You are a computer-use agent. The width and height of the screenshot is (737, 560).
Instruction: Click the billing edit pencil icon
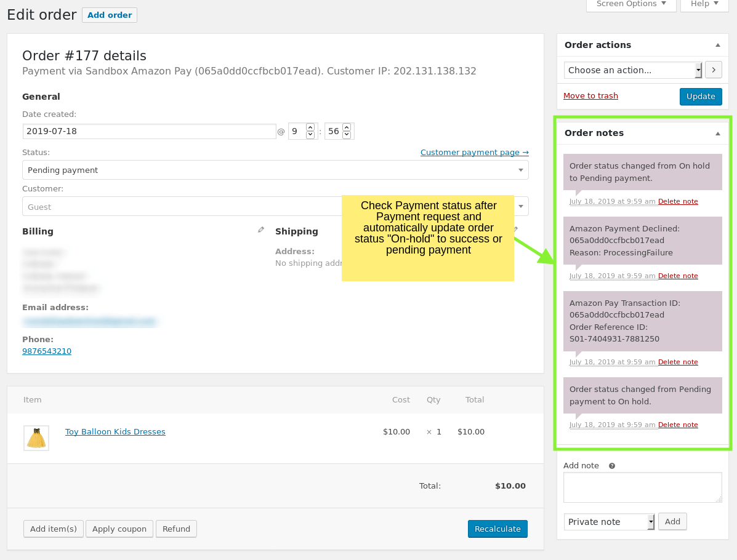click(261, 230)
